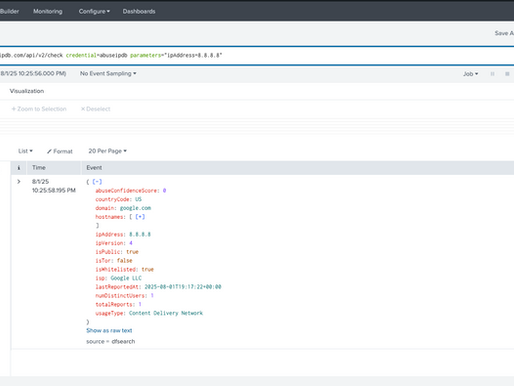Collapse the JSON event with [-]

coord(97,182)
